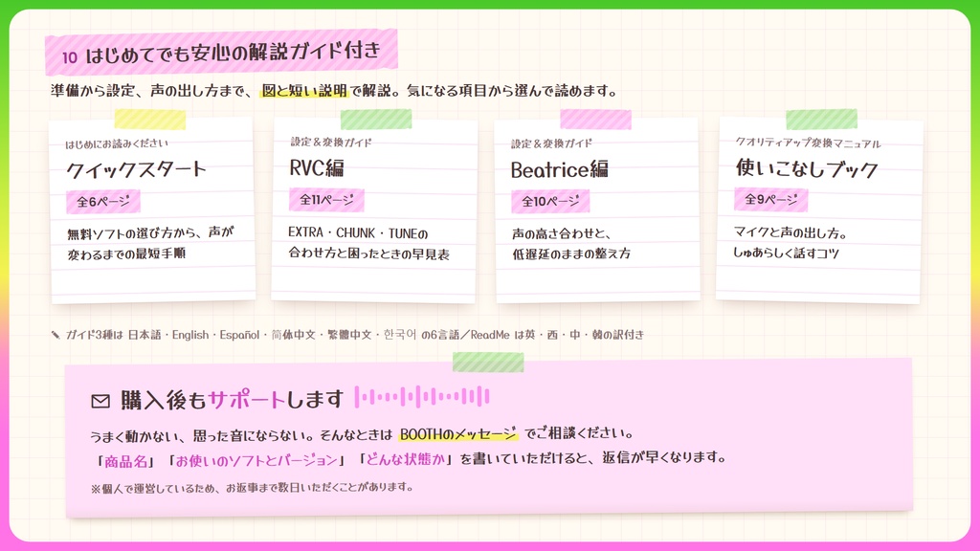980x551 pixels.
Task: Click the description 無料ソフトの選び方から、声が
Action: 150,233
